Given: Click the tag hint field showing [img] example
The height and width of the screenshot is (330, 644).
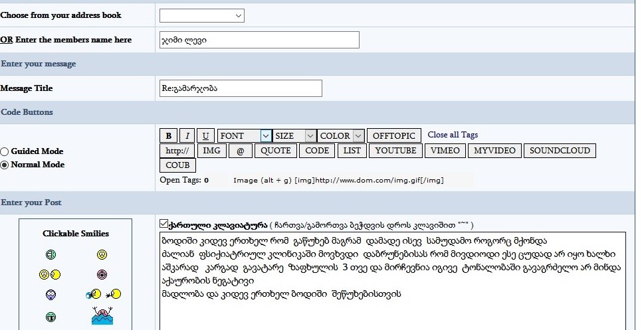Looking at the screenshot, I should click(x=352, y=180).
